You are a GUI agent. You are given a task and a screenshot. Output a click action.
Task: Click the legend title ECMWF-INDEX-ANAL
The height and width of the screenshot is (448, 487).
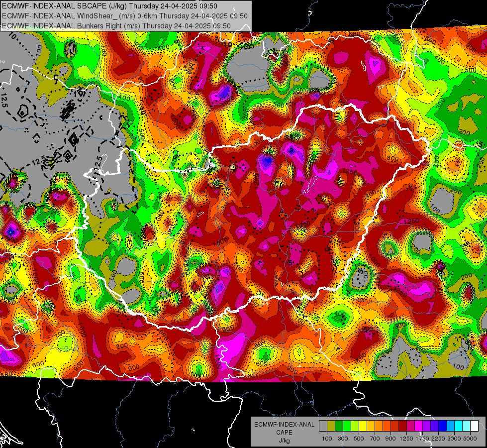point(284,425)
